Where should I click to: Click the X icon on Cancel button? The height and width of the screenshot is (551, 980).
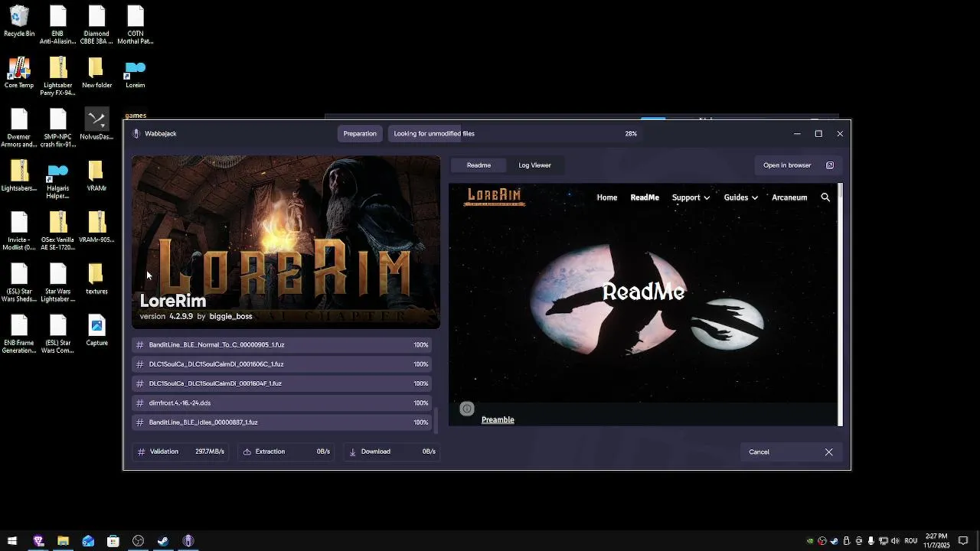tap(828, 452)
